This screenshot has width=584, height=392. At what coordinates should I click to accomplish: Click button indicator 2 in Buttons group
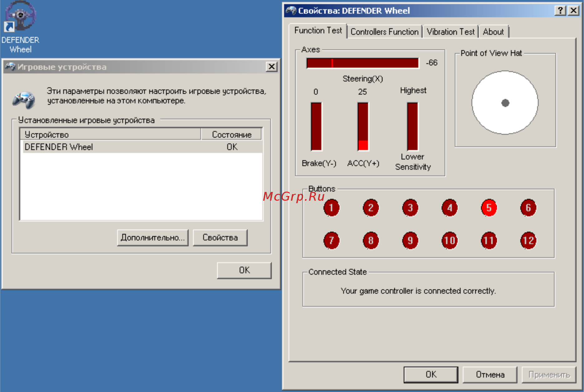tap(371, 208)
